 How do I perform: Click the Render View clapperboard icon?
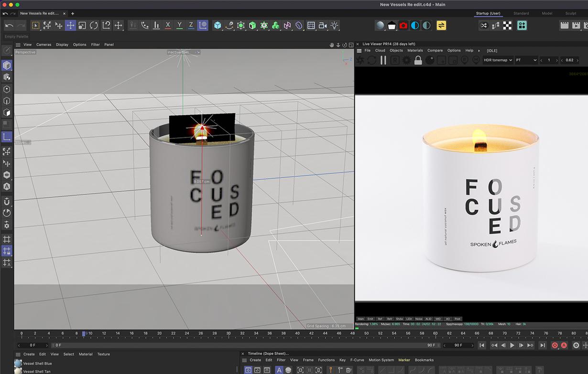tap(565, 25)
